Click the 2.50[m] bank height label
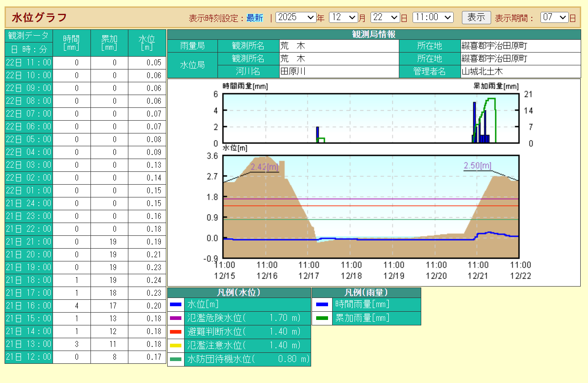This screenshot has width=588, height=383. click(x=477, y=165)
